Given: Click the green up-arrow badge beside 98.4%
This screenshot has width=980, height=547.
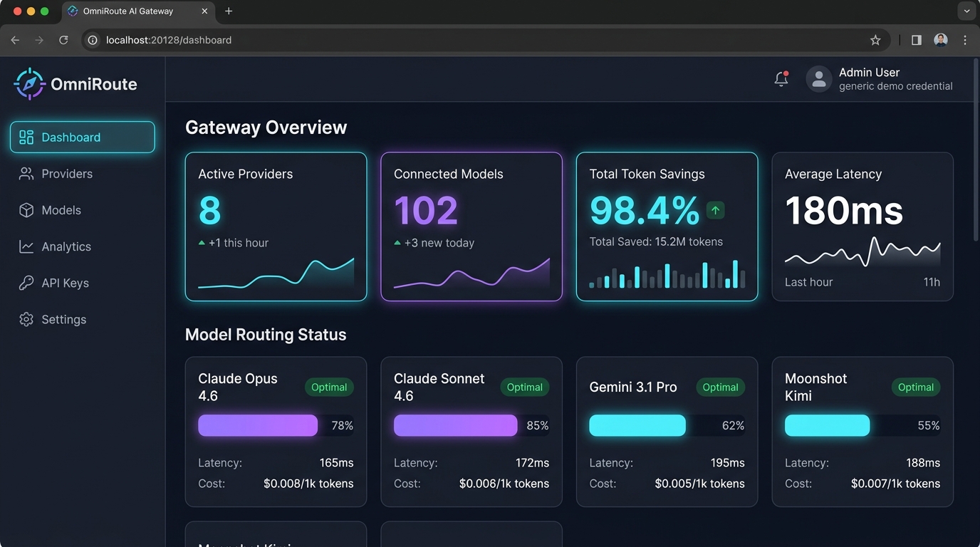Looking at the screenshot, I should tap(716, 210).
